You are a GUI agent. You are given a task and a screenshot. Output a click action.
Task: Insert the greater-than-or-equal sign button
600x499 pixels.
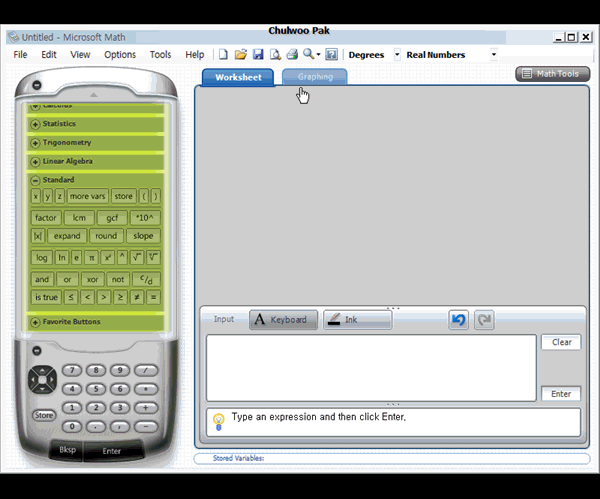point(120,297)
